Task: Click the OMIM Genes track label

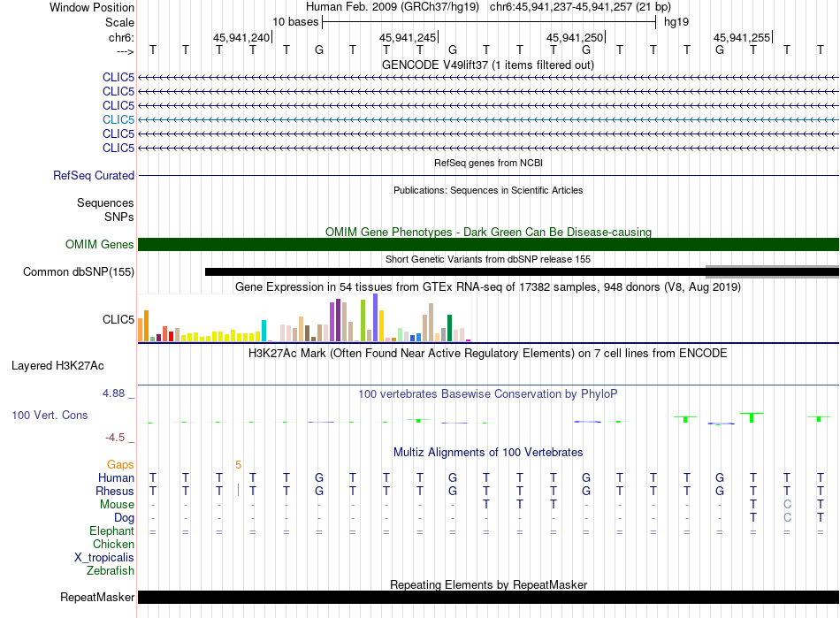Action: [x=99, y=244]
